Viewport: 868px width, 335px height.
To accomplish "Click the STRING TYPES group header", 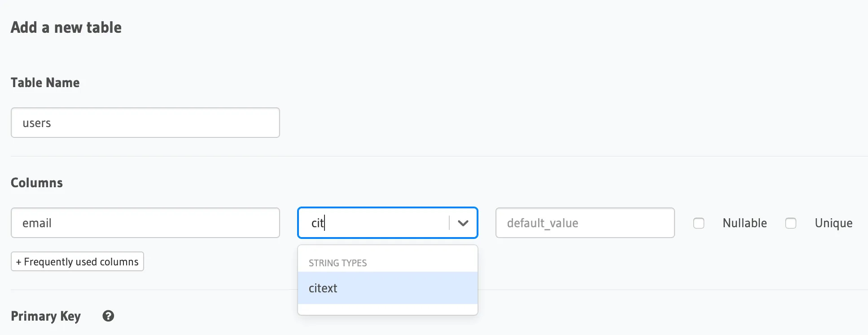I will [338, 263].
